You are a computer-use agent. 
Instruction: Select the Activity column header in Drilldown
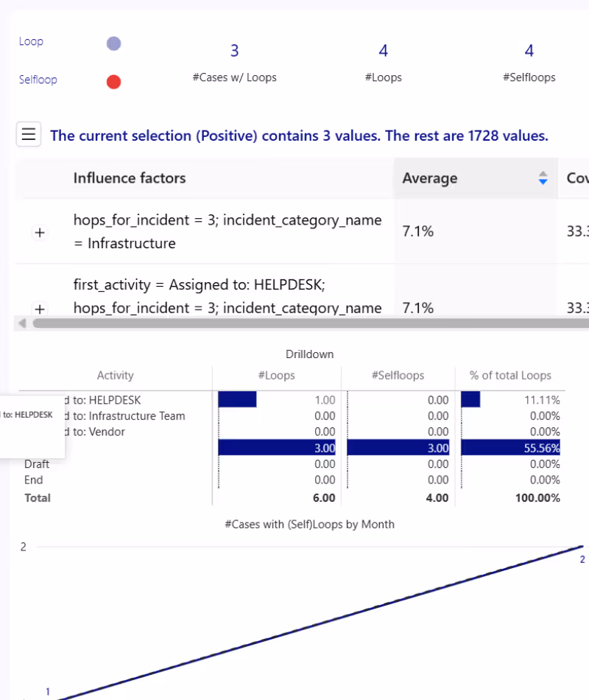coord(115,375)
